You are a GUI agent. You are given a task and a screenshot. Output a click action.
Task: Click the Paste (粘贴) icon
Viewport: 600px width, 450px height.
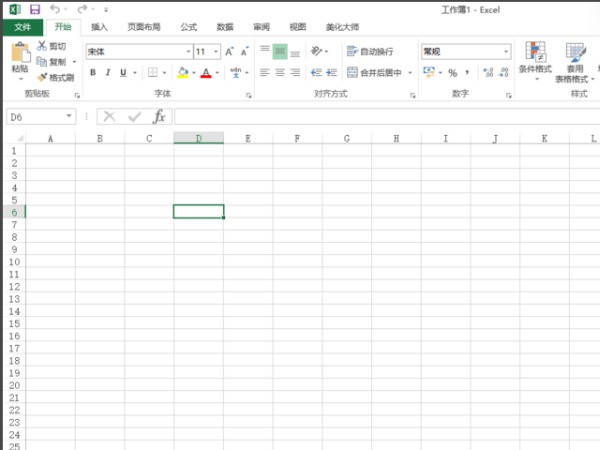tap(19, 56)
